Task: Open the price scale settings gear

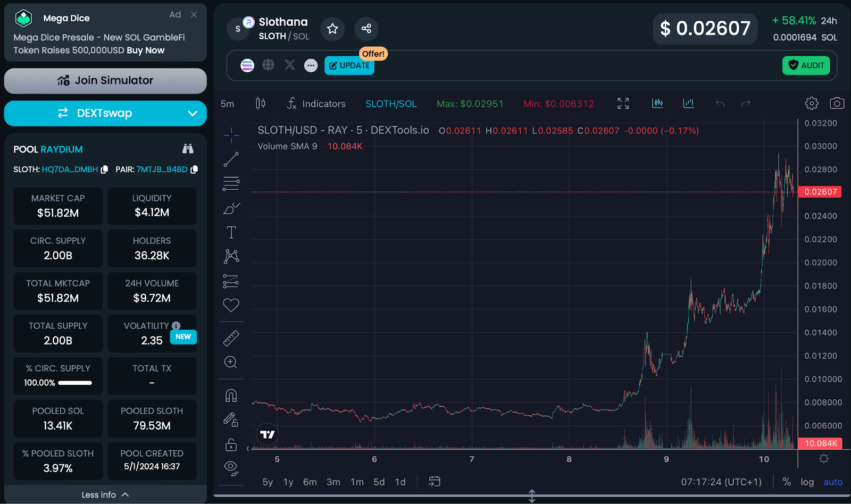Action: pos(824,459)
